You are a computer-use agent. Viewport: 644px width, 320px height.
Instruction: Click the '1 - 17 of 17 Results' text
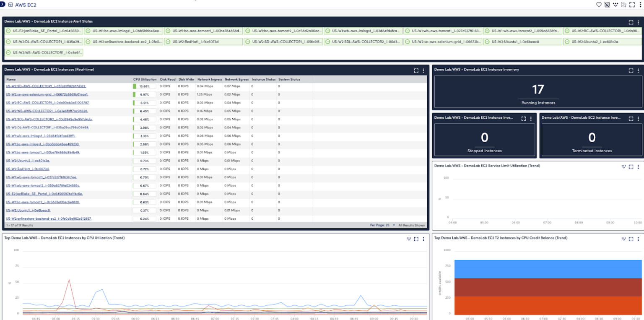tap(20, 225)
